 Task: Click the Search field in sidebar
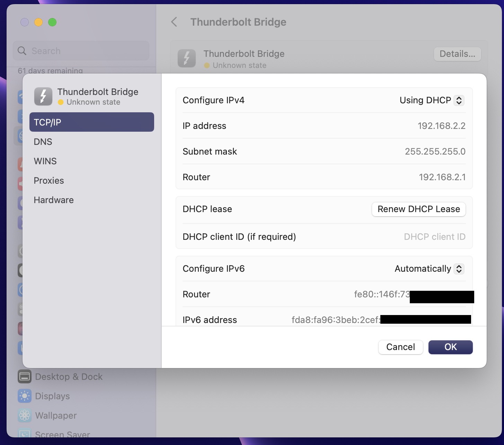(81, 51)
